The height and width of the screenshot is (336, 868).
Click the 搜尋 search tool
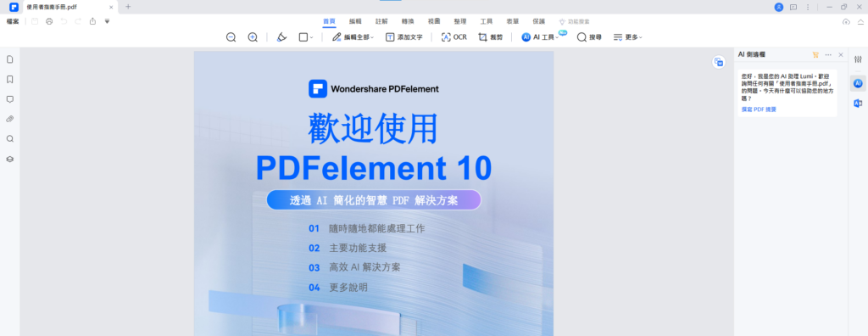589,37
